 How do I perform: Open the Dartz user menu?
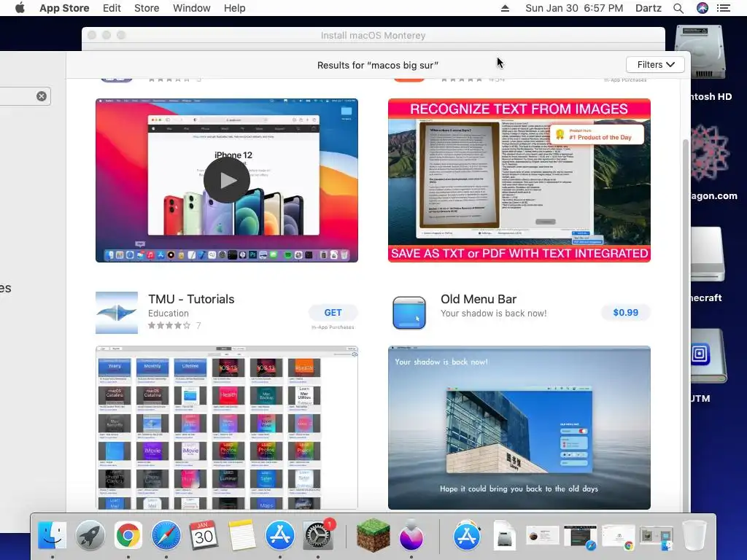649,8
